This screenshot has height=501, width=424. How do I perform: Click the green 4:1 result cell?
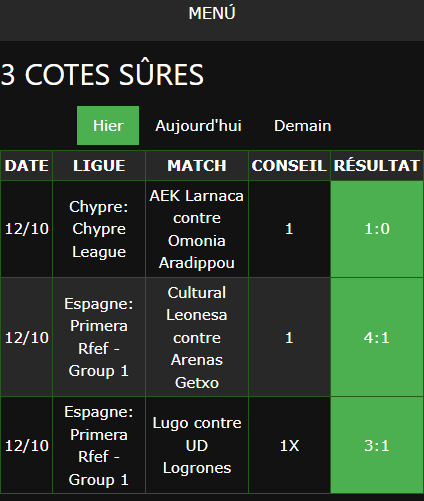pos(377,337)
